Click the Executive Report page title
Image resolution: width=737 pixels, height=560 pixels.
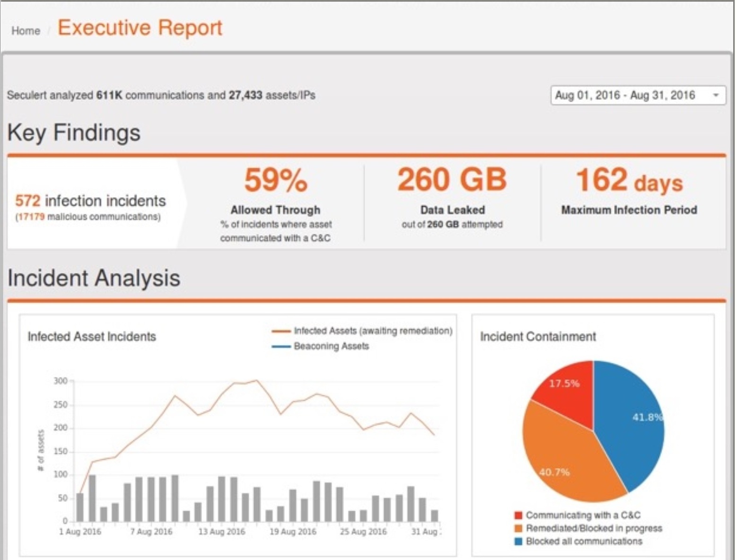pyautogui.click(x=140, y=28)
